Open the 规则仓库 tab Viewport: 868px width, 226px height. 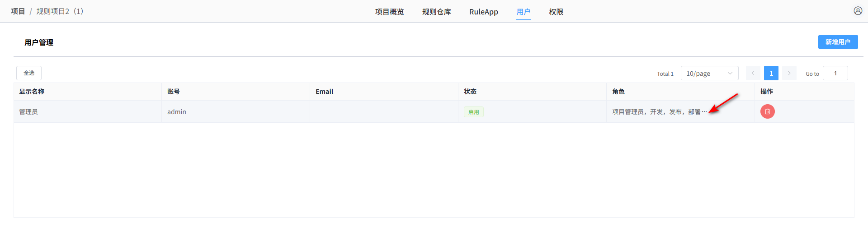coord(436,12)
